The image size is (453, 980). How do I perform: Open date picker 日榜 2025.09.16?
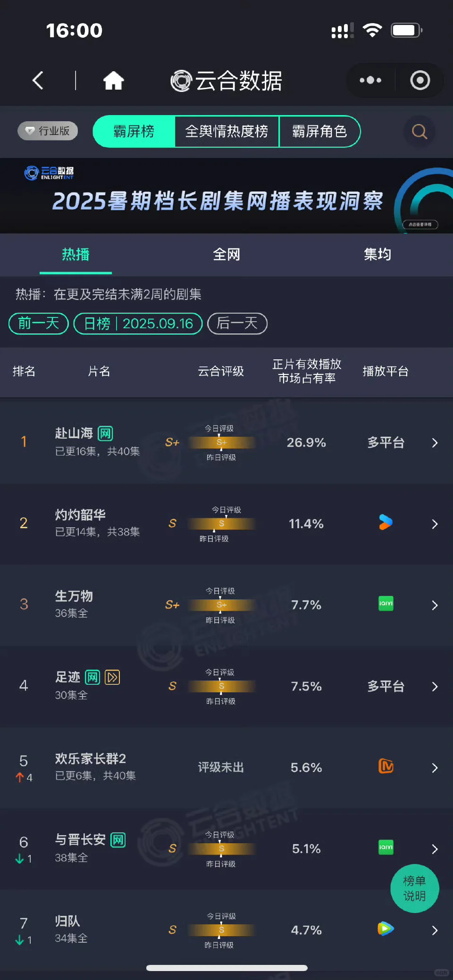click(138, 324)
